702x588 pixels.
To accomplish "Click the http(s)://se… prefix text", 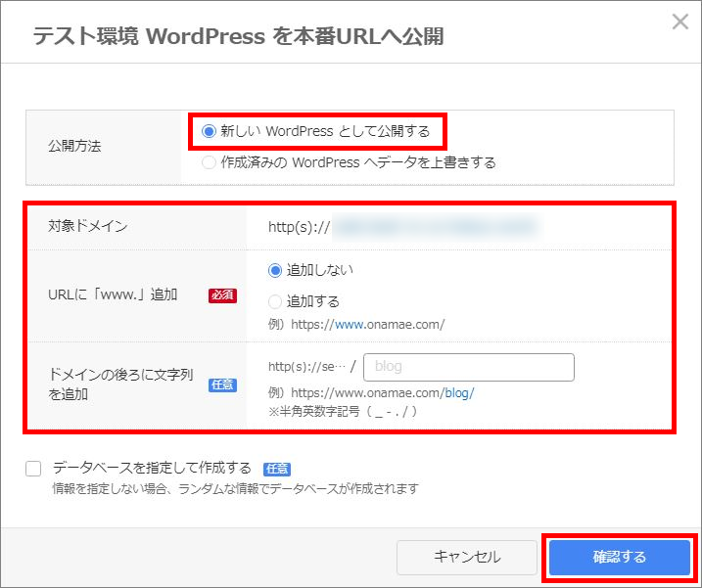I will coord(307,367).
